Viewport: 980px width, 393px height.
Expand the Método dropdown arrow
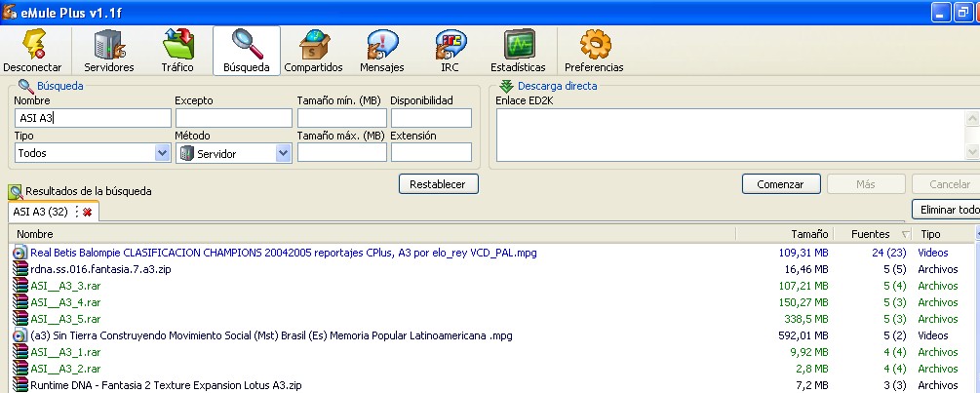[x=283, y=153]
